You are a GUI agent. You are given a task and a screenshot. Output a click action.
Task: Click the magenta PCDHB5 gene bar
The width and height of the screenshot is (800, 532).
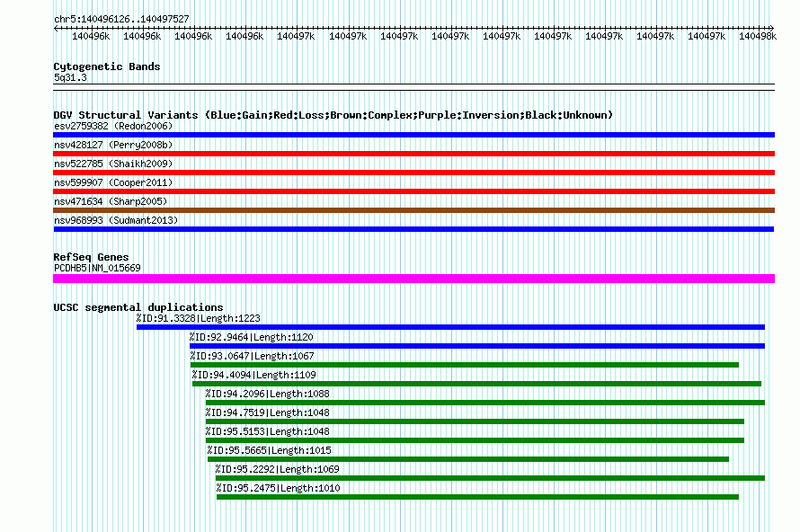pos(413,279)
